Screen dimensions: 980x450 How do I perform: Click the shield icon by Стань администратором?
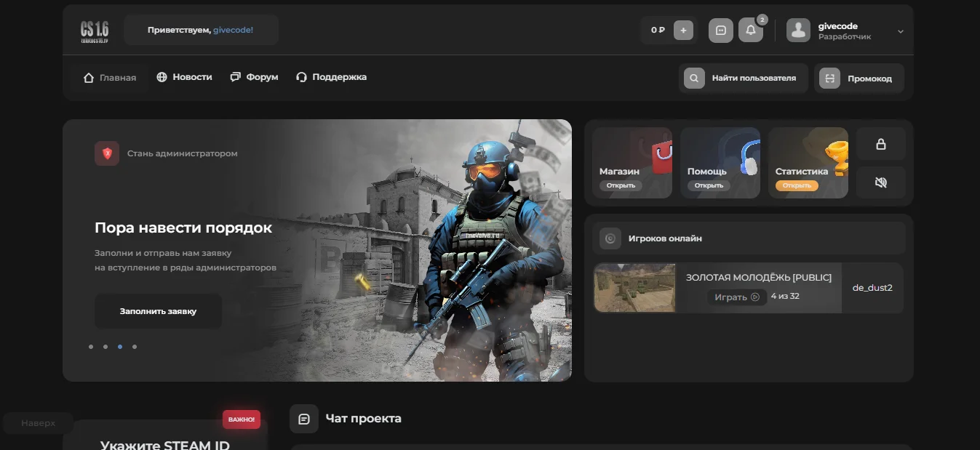point(107,153)
